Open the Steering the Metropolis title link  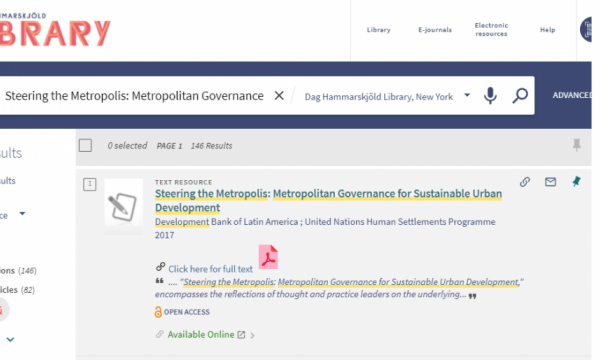[328, 200]
